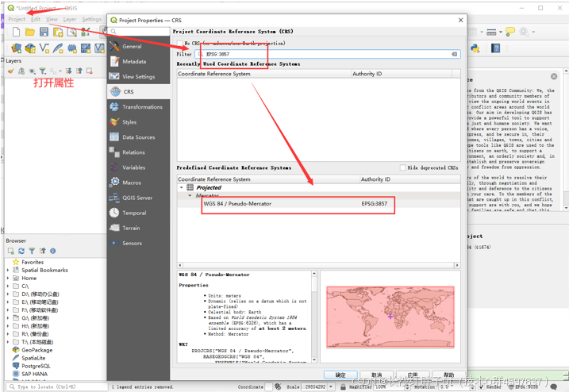Viewport: 569px width, 392px height.
Task: Click the New SpatiaLite Layer feather icon
Action: point(58,48)
